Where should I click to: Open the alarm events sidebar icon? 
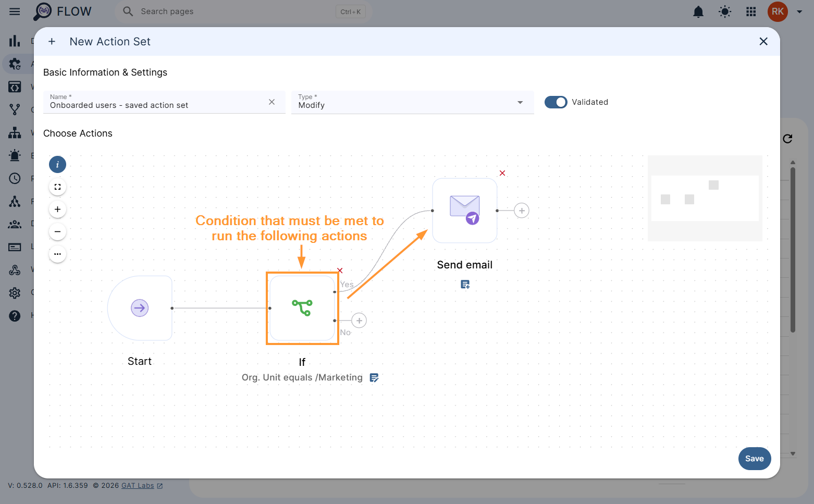pos(15,155)
